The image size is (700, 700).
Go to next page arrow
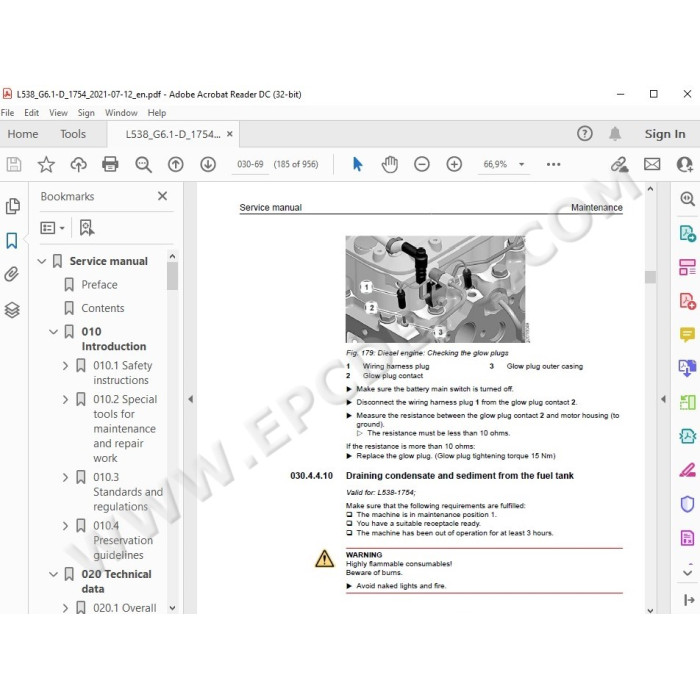tap(208, 164)
